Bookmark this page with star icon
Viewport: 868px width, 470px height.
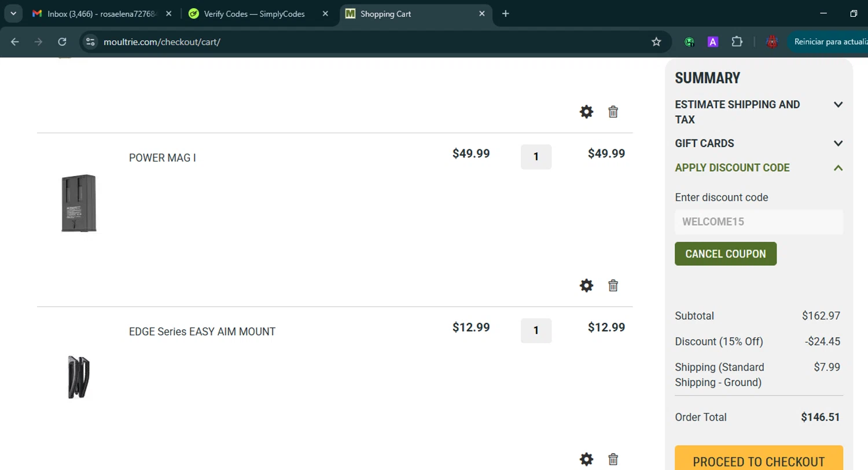click(656, 42)
